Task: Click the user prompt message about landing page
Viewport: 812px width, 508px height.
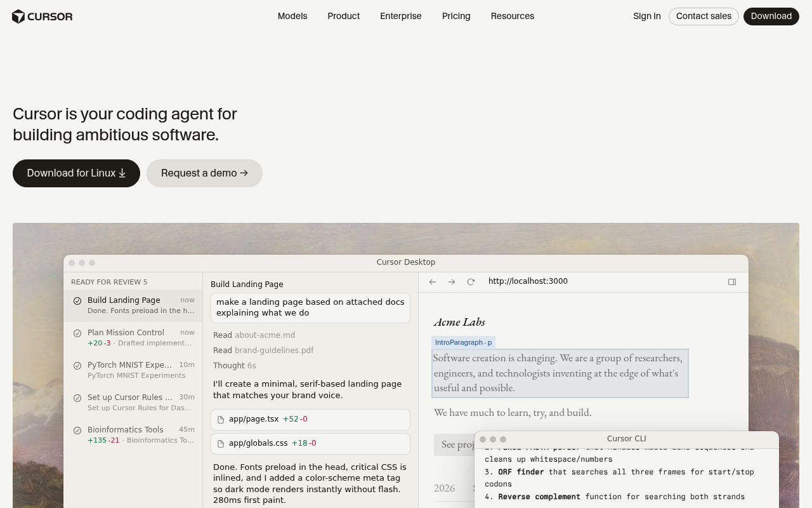Action: click(x=310, y=308)
